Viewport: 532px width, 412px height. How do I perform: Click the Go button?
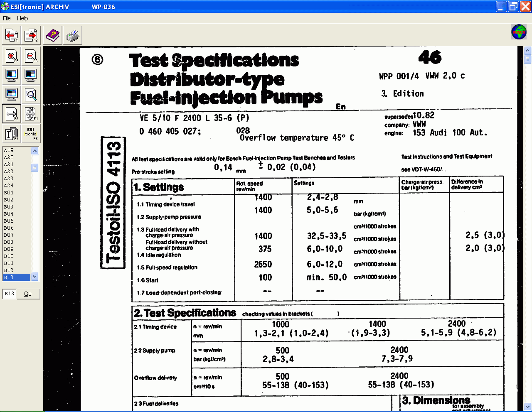coord(28,294)
